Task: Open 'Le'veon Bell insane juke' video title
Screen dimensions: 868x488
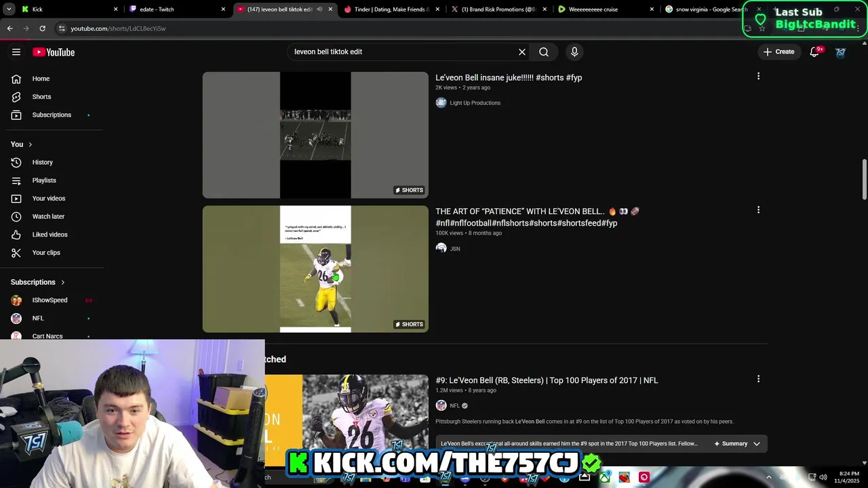Action: [509, 77]
